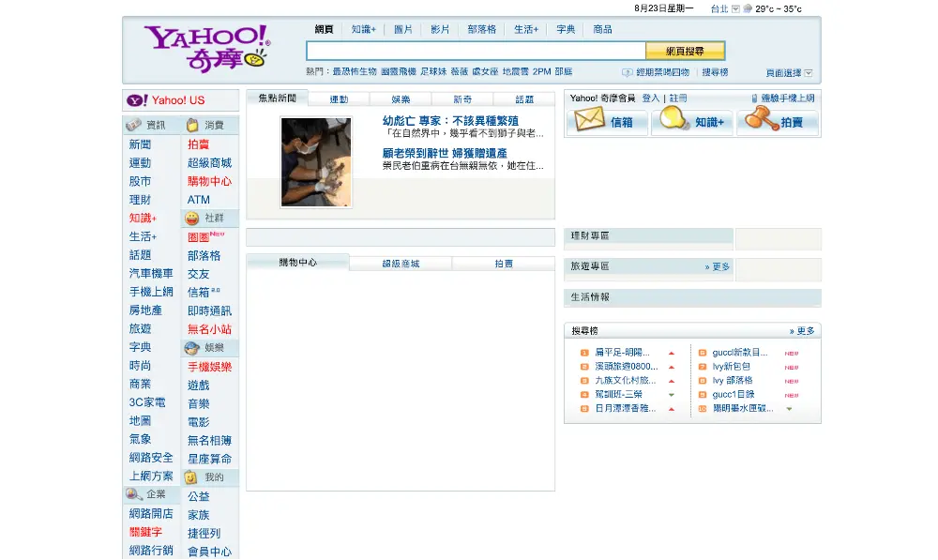The image size is (938, 560).
Task: Click 陽明墨水匣碳 search ranking entry
Action: coord(743,409)
